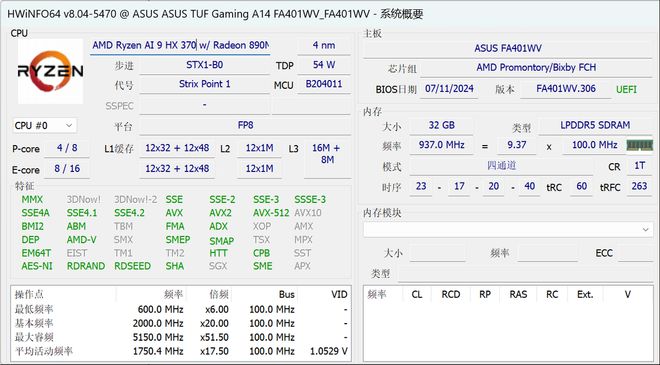Click the AES-NI feature flag
This screenshot has width=660, height=365.
click(37, 266)
